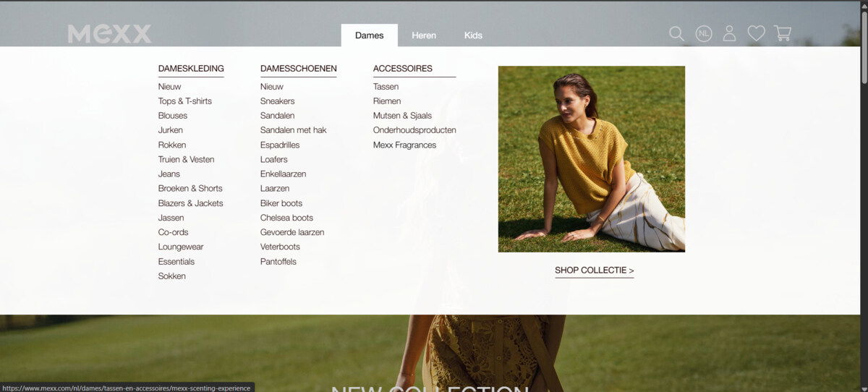This screenshot has height=392, width=868.
Task: Open the user account icon
Action: (729, 34)
